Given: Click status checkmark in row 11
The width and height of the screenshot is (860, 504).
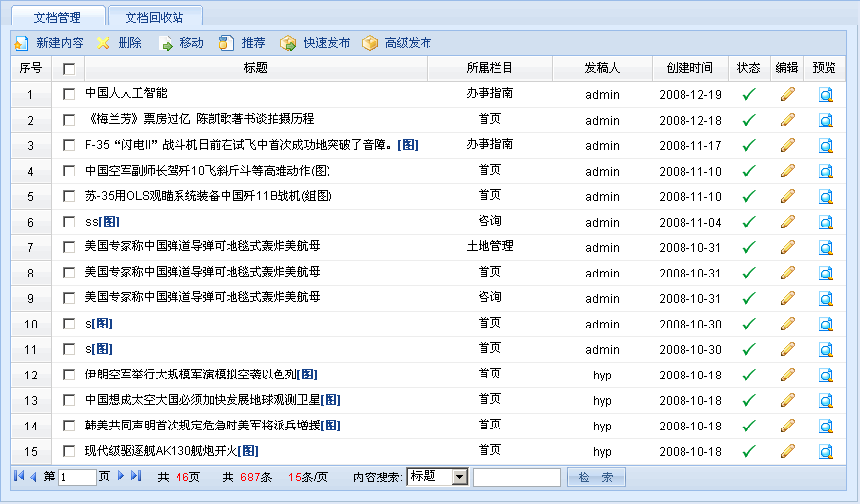Looking at the screenshot, I should click(749, 349).
